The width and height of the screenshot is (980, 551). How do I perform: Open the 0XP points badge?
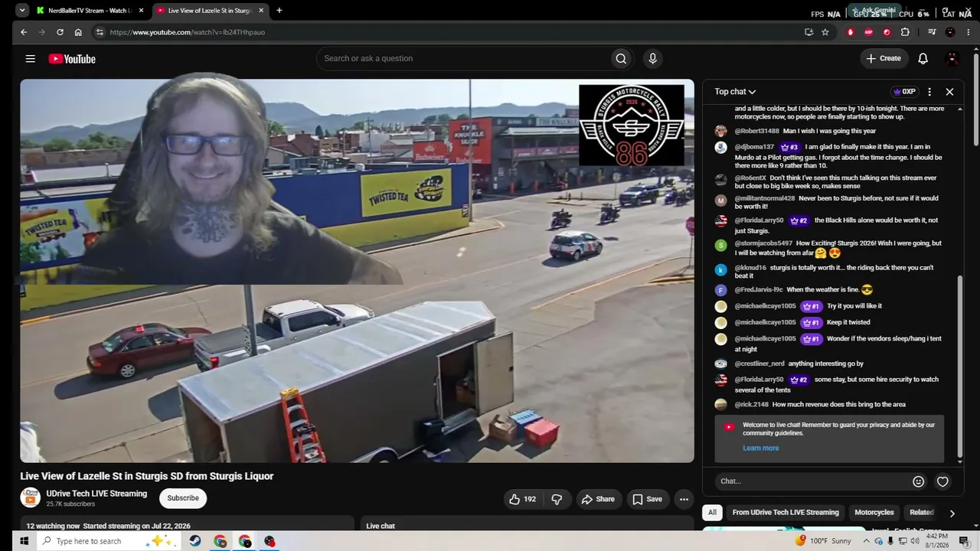903,92
